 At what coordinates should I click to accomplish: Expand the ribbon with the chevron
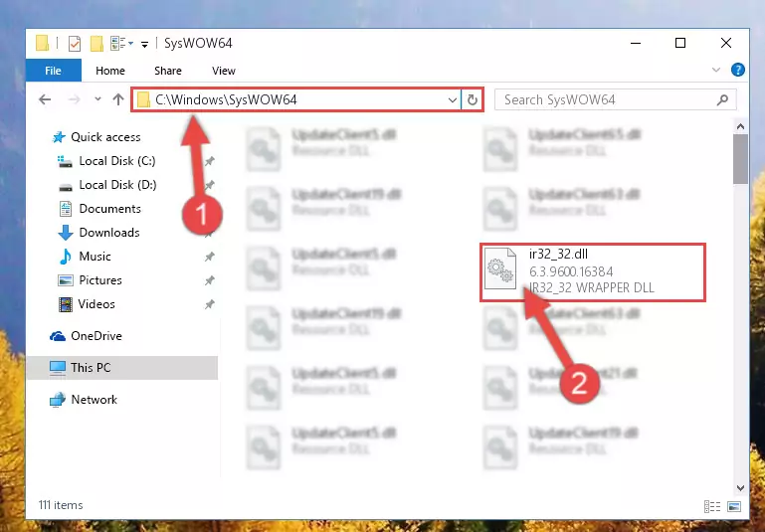click(715, 70)
